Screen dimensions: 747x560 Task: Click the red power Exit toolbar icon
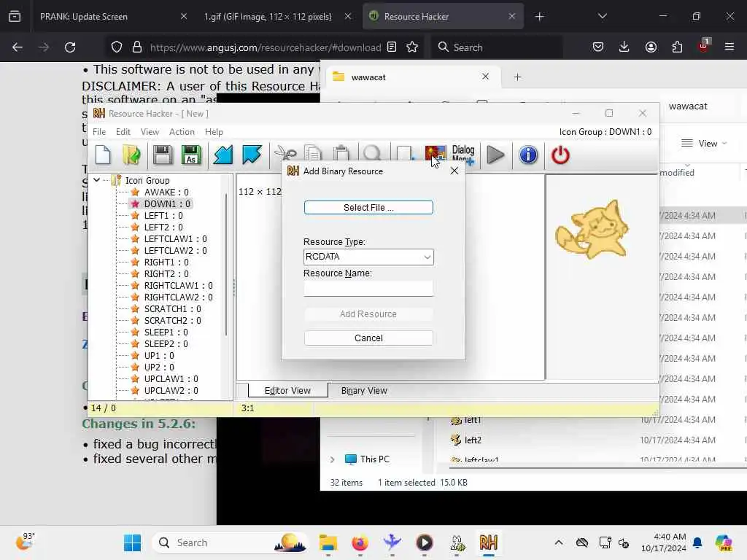tap(560, 155)
